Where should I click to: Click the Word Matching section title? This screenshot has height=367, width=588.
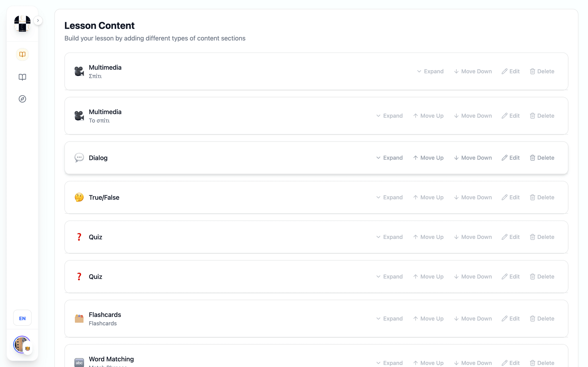point(111,359)
